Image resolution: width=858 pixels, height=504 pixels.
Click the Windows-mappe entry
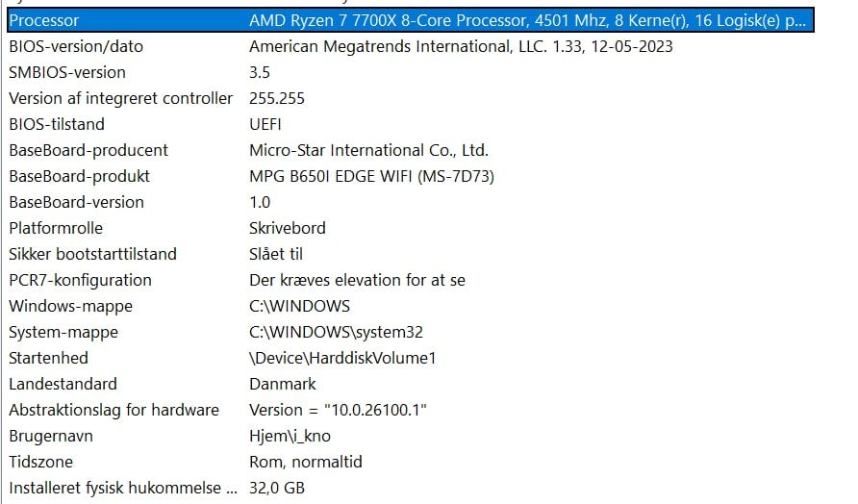point(70,306)
